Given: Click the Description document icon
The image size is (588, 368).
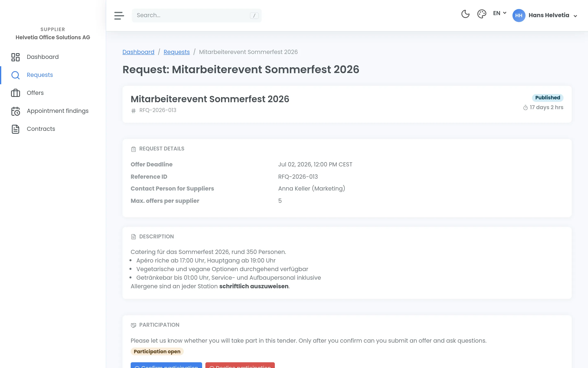Looking at the screenshot, I should click(133, 237).
